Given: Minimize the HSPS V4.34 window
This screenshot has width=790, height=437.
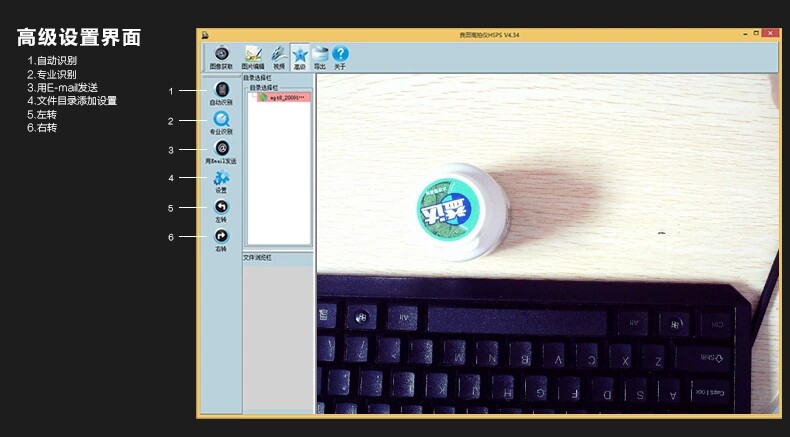Looking at the screenshot, I should click(745, 34).
